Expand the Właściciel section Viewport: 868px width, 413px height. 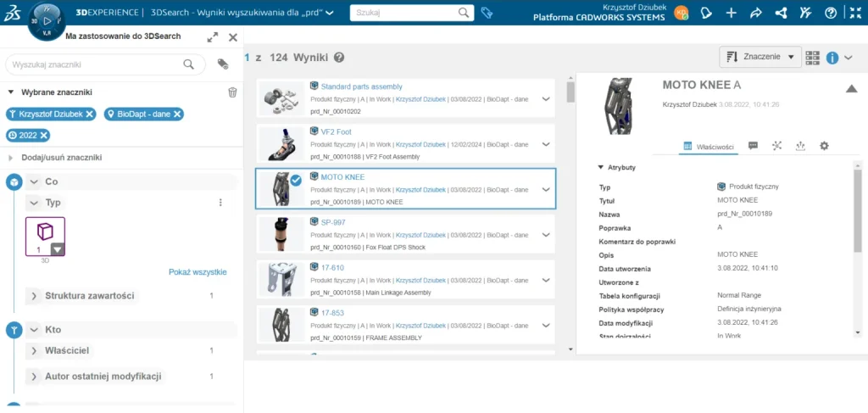[x=34, y=350]
